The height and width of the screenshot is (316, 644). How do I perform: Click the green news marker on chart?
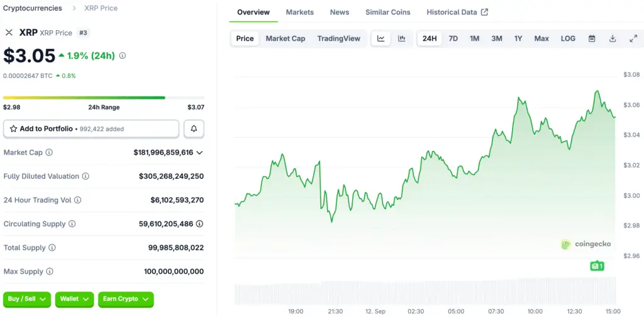coord(597,266)
